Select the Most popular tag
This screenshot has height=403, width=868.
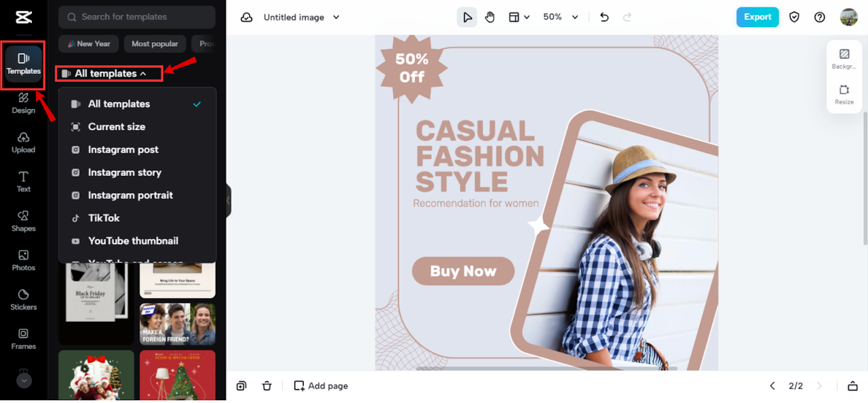point(155,43)
